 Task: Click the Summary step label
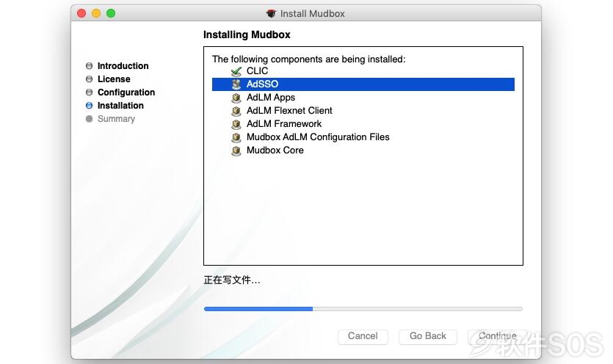pyautogui.click(x=116, y=119)
